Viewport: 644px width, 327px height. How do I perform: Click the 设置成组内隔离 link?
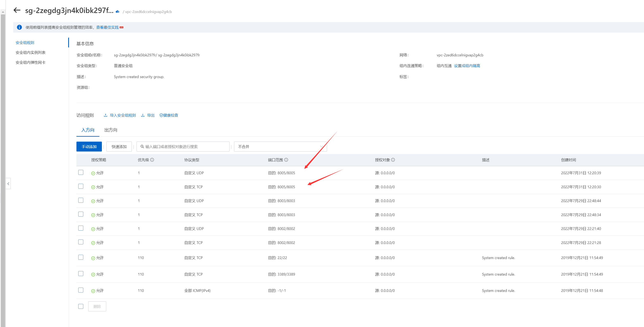467,66
